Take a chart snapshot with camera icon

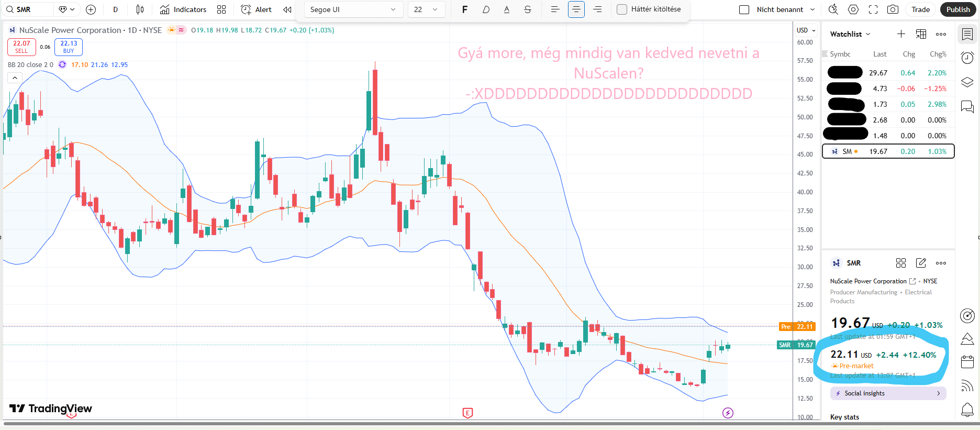(x=893, y=9)
